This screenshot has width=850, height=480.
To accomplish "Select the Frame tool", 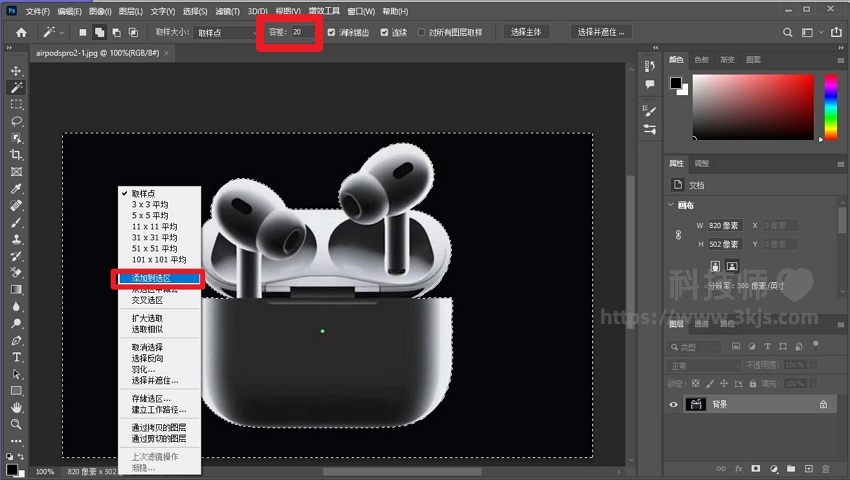I will [16, 171].
